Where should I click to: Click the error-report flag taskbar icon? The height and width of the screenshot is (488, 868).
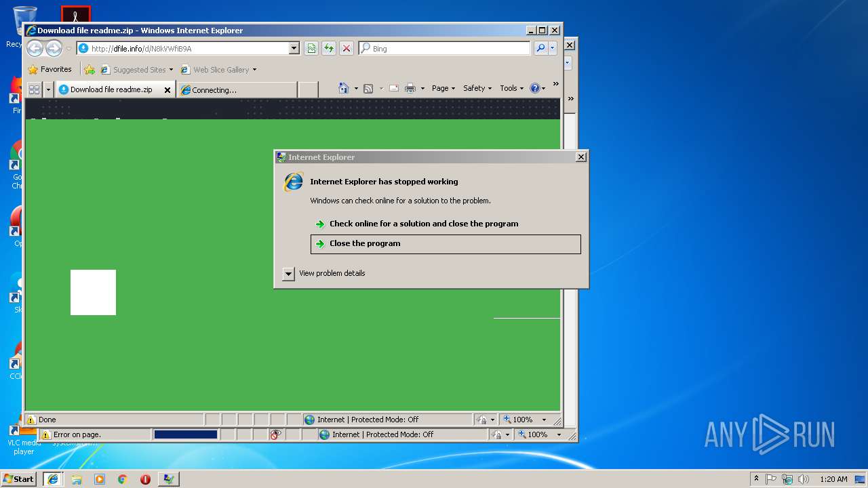pyautogui.click(x=169, y=479)
